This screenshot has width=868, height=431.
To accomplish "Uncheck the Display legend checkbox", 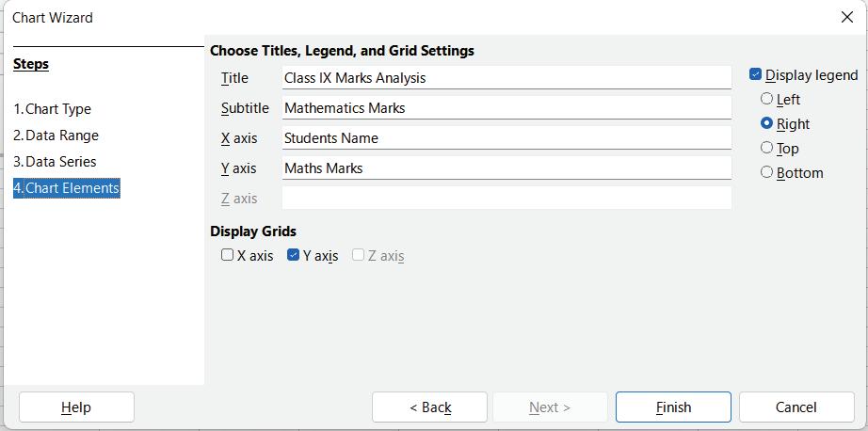I will [x=756, y=75].
